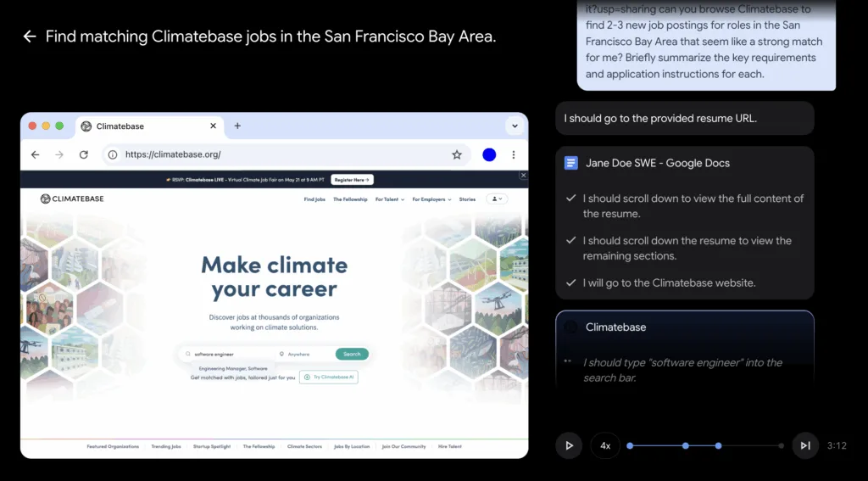
Task: Open Stories in site navigation
Action: [x=467, y=199]
